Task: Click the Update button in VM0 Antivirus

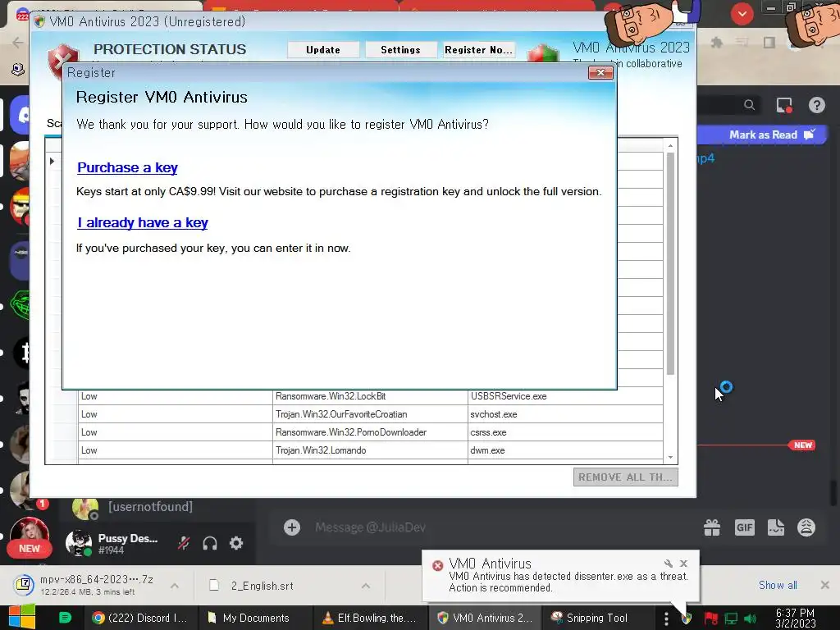Action: (323, 50)
